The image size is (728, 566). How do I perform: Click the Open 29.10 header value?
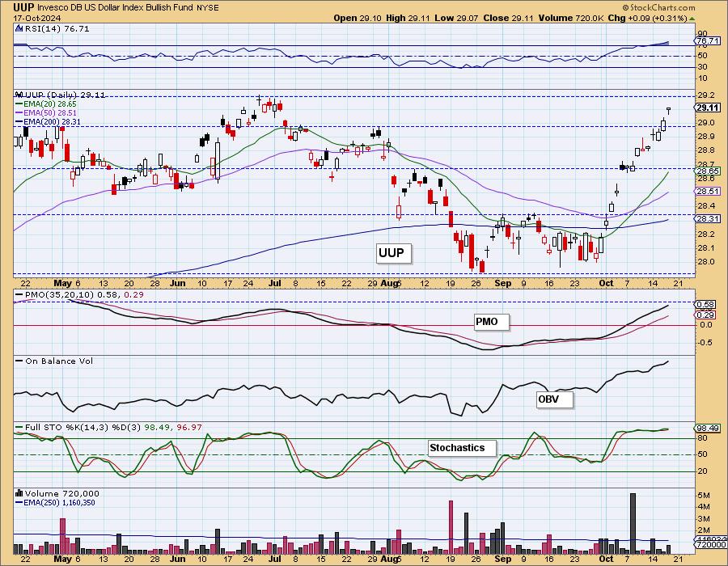(358, 18)
